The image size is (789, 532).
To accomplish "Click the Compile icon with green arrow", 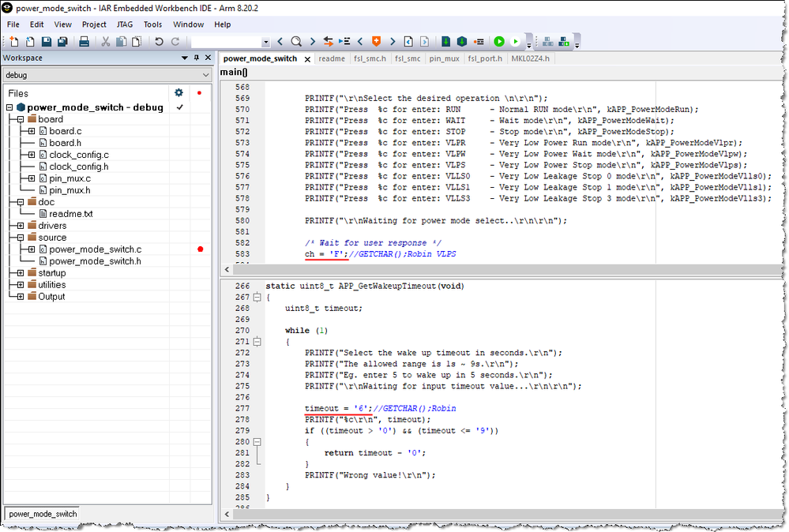I will (445, 42).
